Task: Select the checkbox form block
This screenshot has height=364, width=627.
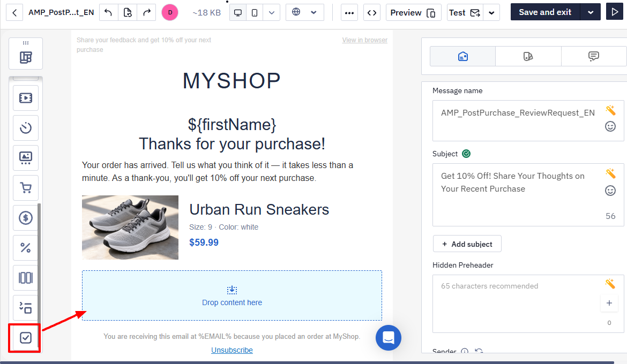Action: [x=26, y=338]
